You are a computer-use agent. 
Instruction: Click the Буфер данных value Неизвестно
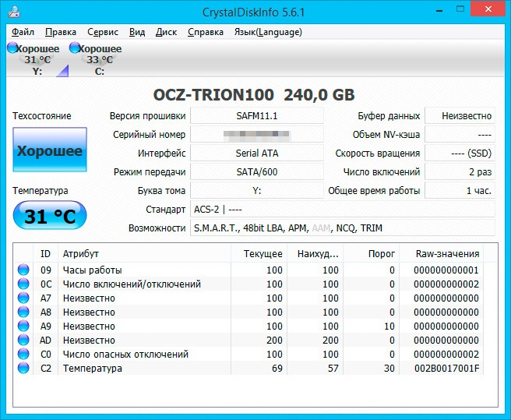click(x=460, y=116)
